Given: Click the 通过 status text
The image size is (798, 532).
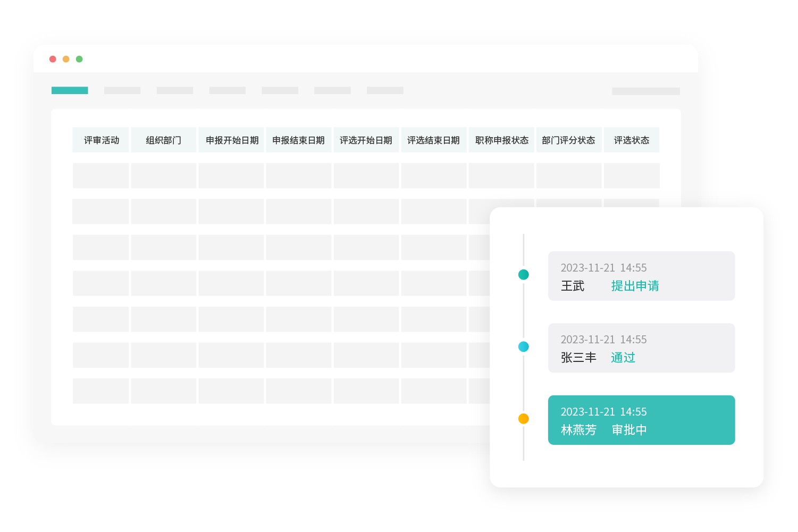Looking at the screenshot, I should pyautogui.click(x=623, y=358).
